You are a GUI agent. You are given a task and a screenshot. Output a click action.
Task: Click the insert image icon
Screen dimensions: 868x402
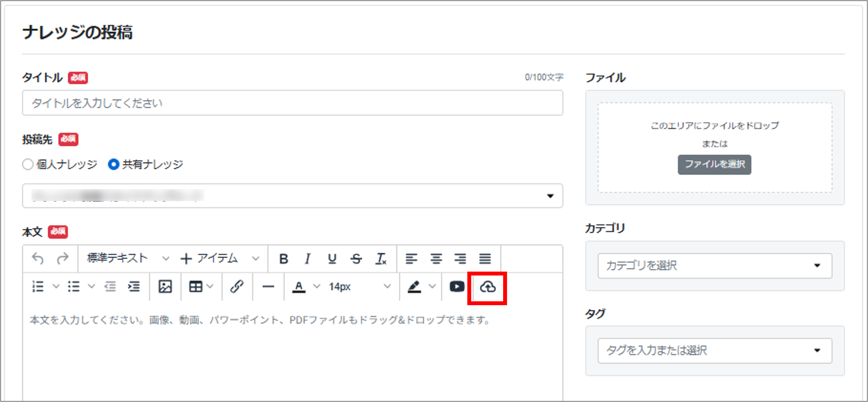pyautogui.click(x=165, y=287)
